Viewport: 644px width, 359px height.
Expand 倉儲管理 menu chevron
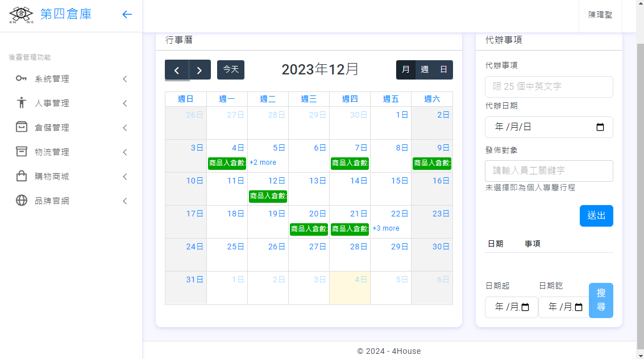(125, 128)
